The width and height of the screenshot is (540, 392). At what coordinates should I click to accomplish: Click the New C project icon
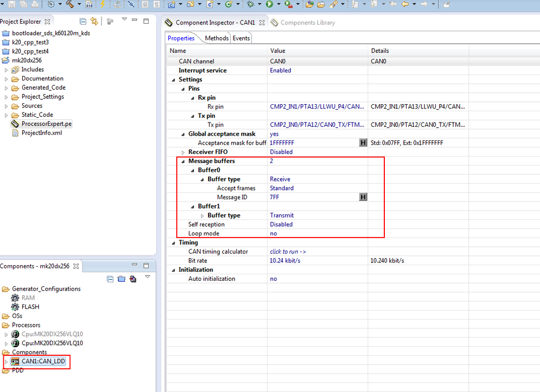tap(171, 4)
